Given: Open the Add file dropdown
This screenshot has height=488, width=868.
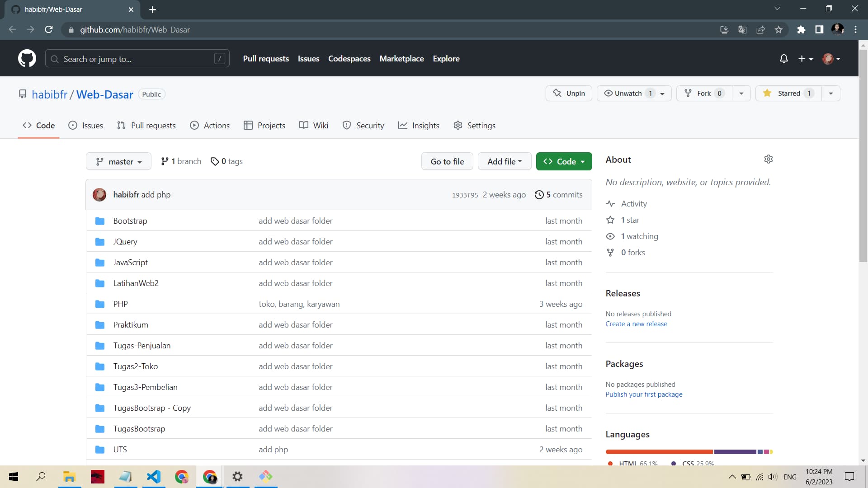Looking at the screenshot, I should (505, 162).
